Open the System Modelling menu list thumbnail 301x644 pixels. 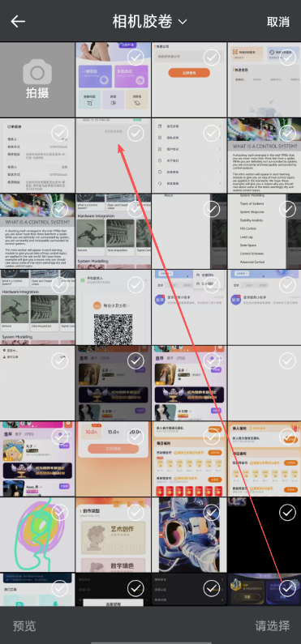coord(264,231)
